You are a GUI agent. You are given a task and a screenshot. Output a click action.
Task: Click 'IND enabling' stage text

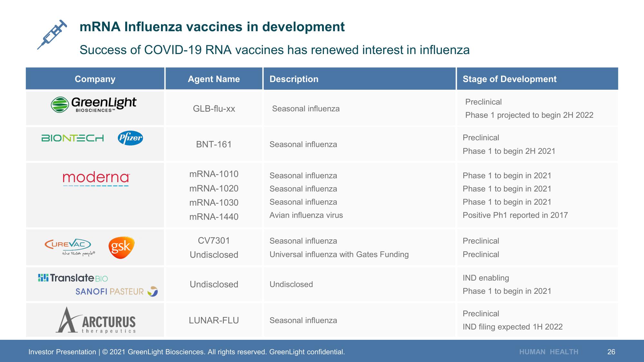[x=486, y=278]
